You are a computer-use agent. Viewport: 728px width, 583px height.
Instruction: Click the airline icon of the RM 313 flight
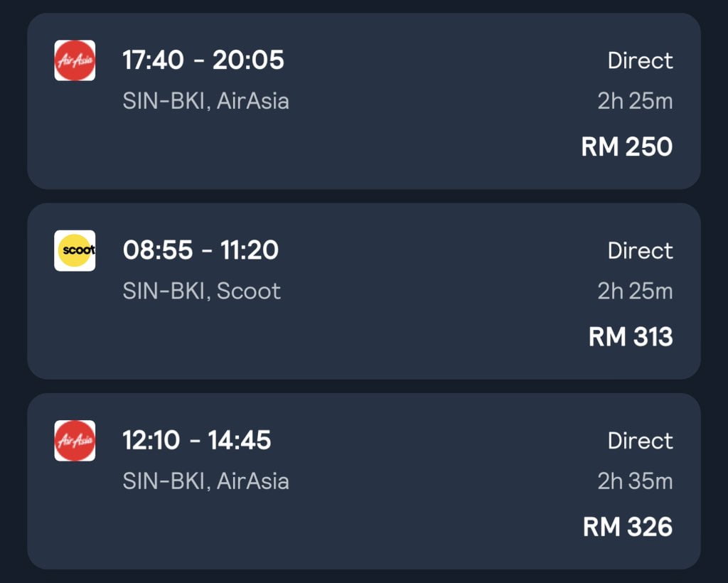point(75,252)
